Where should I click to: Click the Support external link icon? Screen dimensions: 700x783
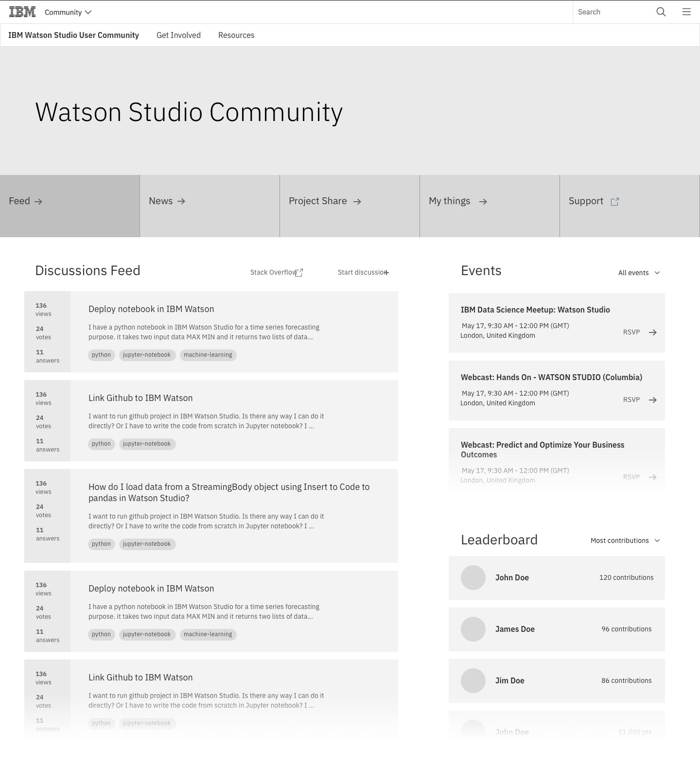tap(615, 202)
